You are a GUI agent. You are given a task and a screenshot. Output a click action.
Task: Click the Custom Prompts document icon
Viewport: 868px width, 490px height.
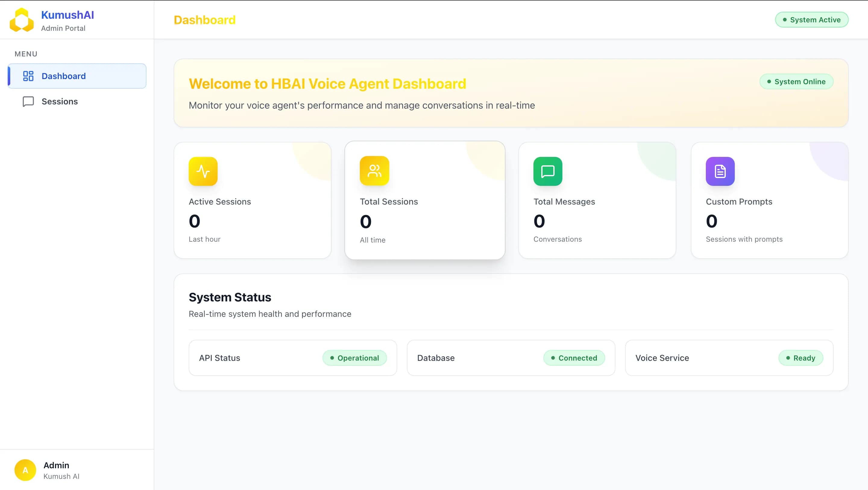pyautogui.click(x=720, y=171)
